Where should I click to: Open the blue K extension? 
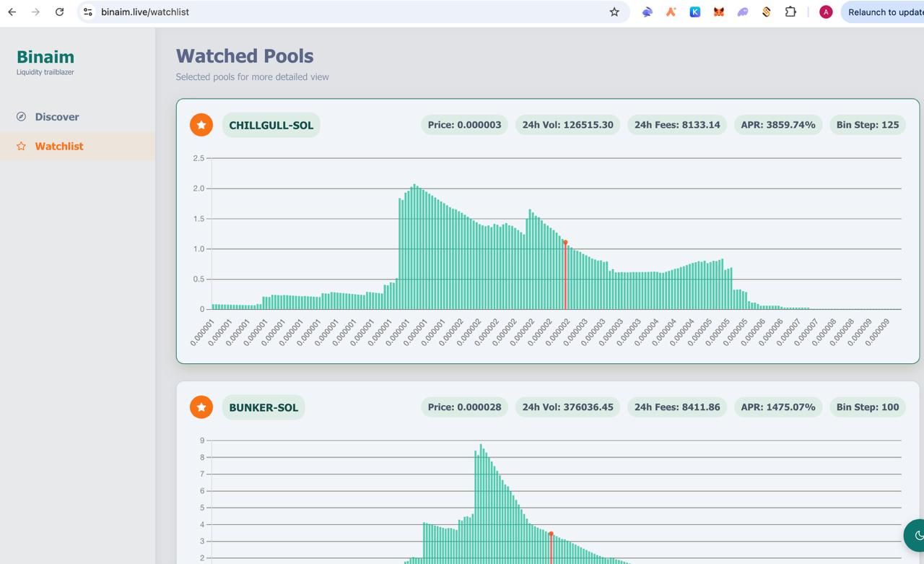coord(694,12)
